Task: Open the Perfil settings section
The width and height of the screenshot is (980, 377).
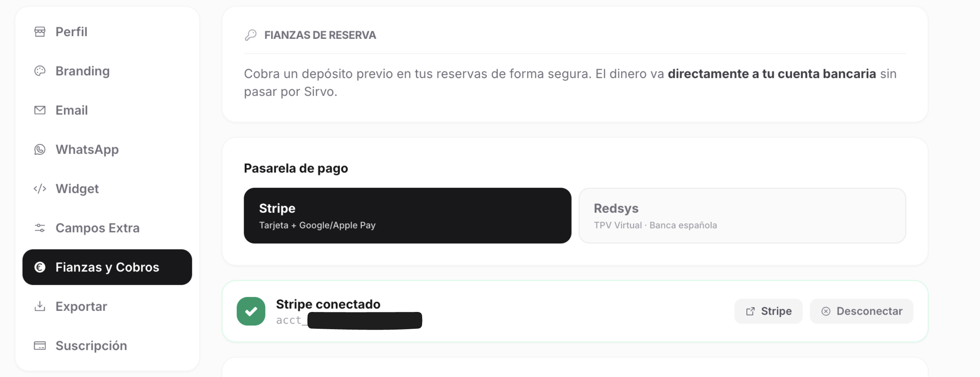Action: click(x=107, y=32)
